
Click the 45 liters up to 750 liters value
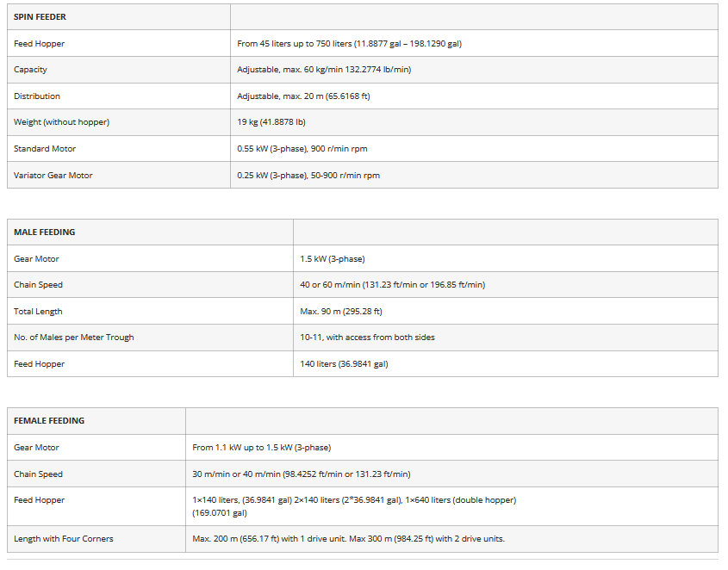click(x=349, y=44)
